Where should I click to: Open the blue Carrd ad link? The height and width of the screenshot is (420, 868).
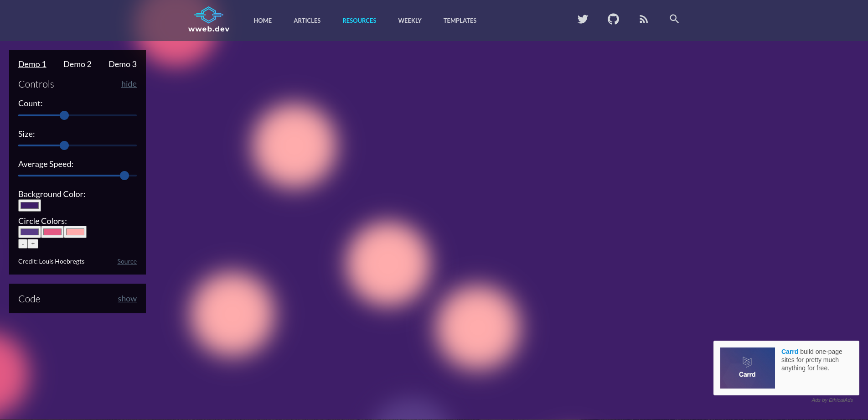click(790, 352)
